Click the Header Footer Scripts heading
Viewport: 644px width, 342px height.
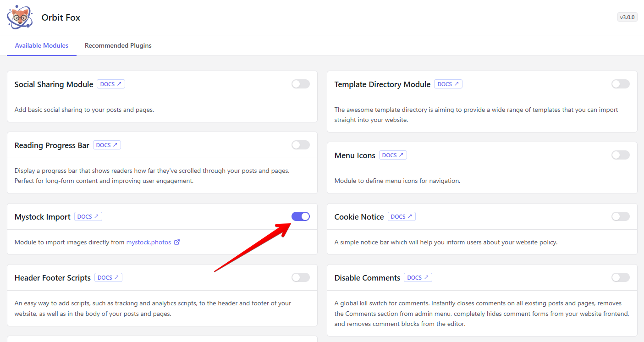53,278
